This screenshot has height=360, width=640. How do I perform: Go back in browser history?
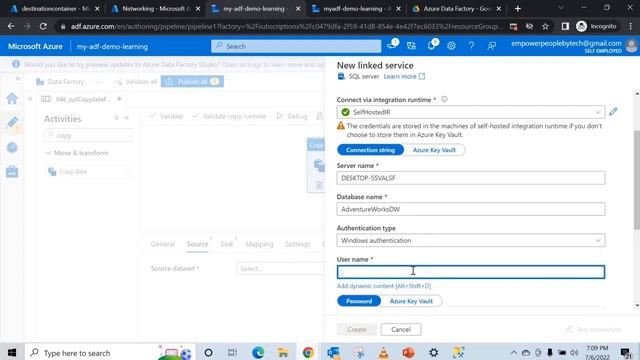(x=11, y=26)
